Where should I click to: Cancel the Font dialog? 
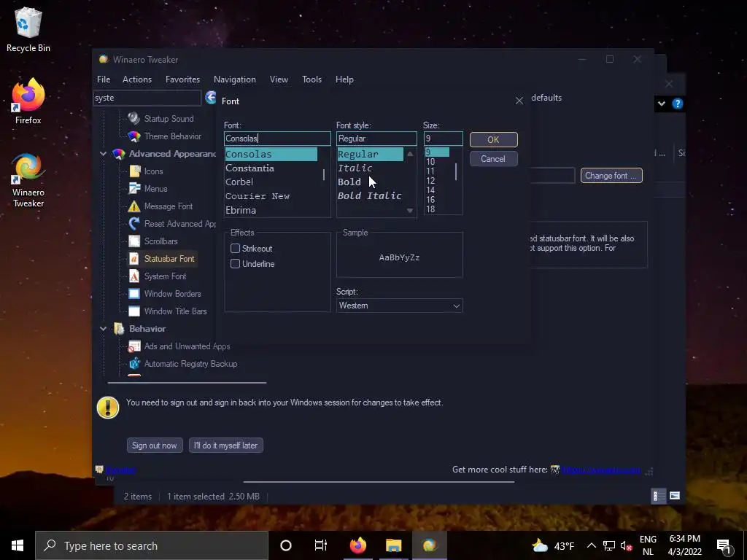(494, 158)
